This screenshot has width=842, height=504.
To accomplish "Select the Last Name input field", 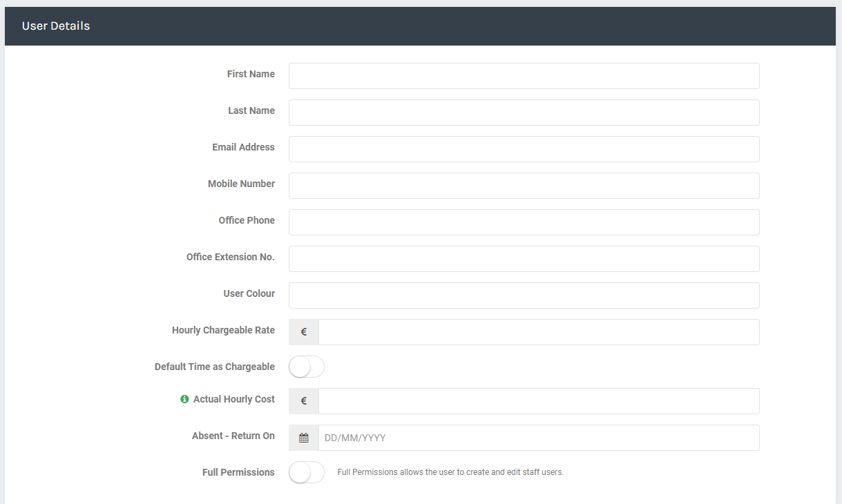I will [x=524, y=113].
